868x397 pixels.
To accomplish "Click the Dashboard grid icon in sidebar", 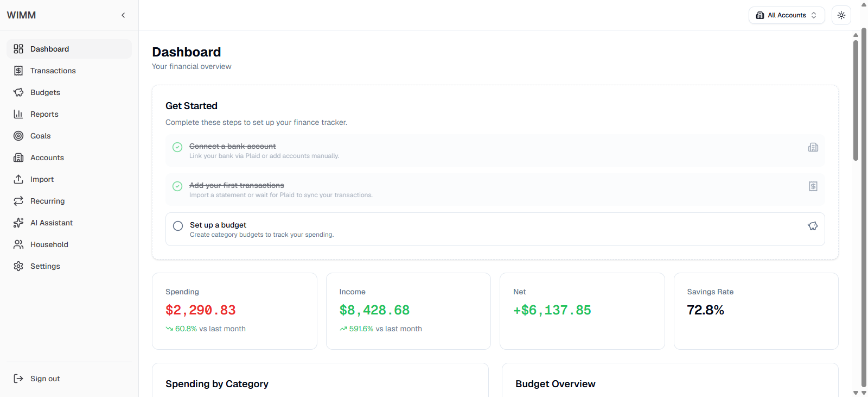I will 18,49.
